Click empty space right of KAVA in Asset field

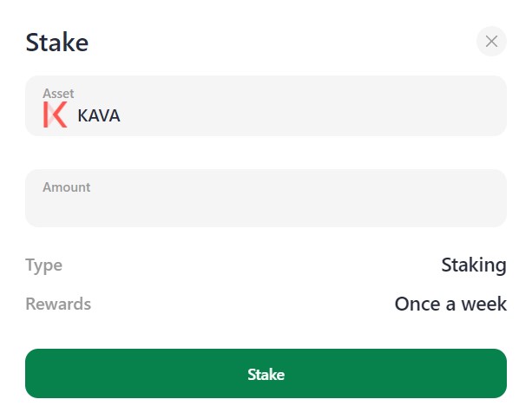pos(330,115)
